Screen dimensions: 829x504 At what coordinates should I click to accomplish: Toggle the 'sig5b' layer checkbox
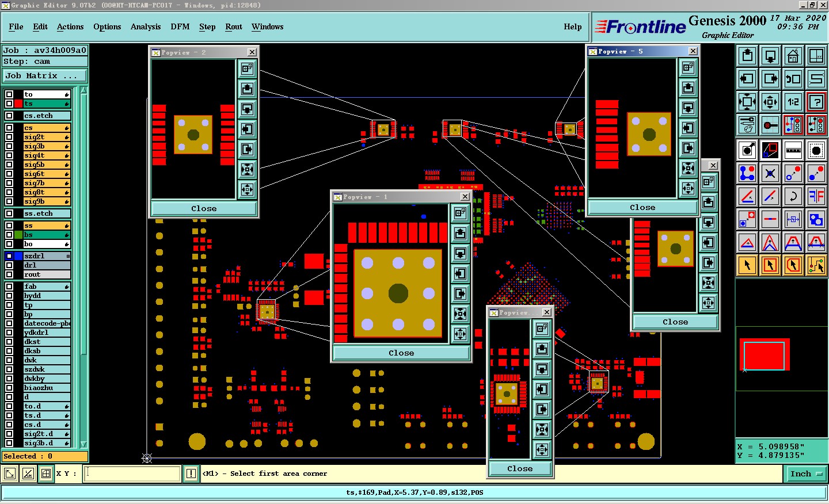[x=9, y=165]
